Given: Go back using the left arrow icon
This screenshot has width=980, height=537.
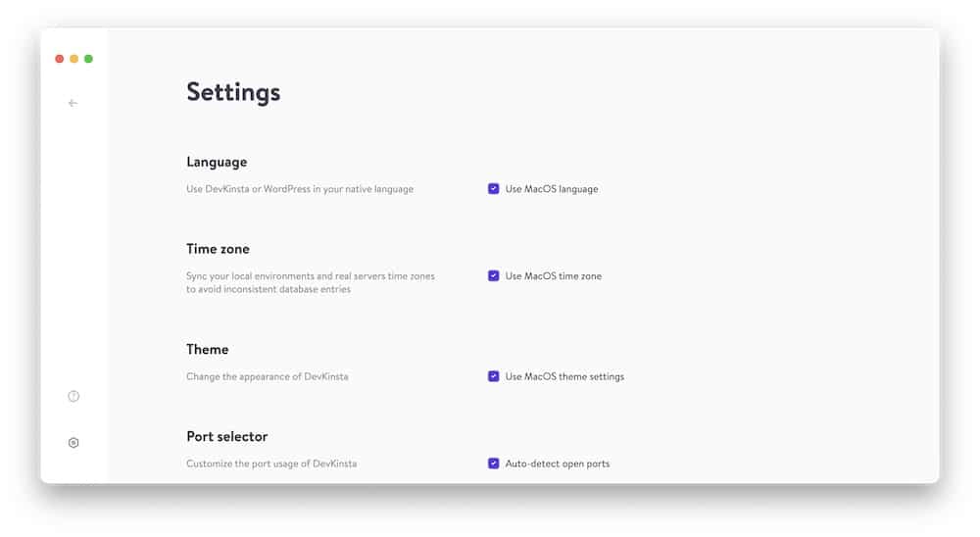Looking at the screenshot, I should click(73, 103).
